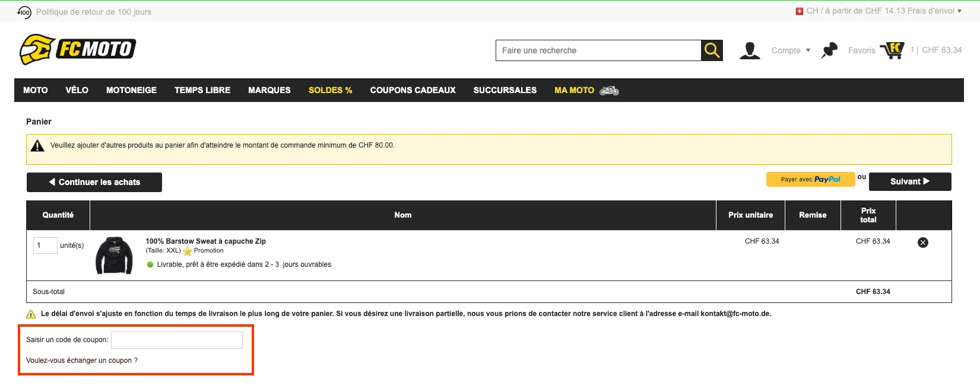Open the SOLDES % menu
980x386 pixels.
tap(331, 90)
